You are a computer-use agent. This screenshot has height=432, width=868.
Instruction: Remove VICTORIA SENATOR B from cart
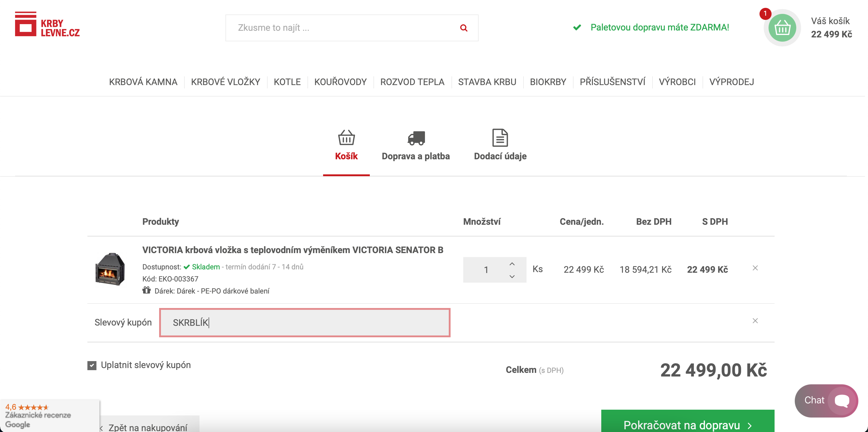[755, 268]
